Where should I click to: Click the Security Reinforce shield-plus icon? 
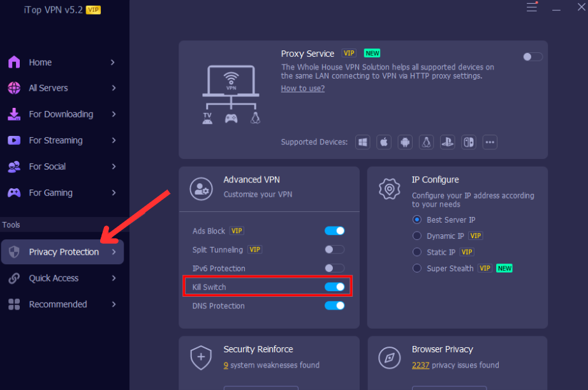[x=201, y=357]
